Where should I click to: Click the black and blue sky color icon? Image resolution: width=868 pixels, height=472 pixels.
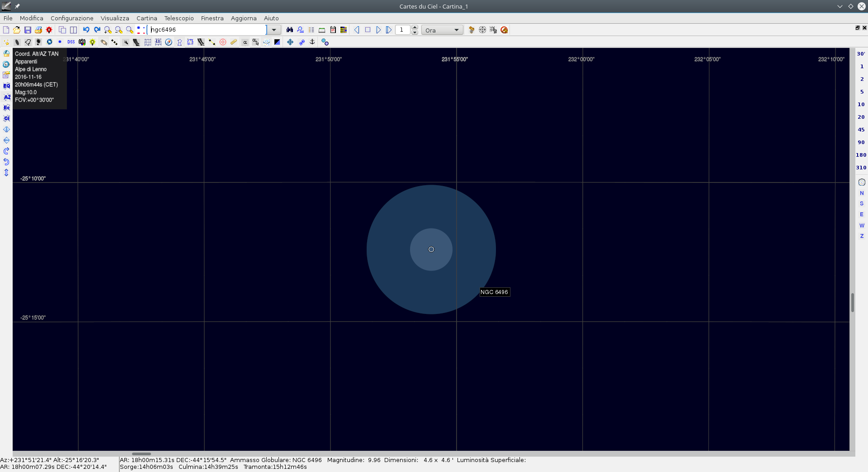pyautogui.click(x=277, y=42)
